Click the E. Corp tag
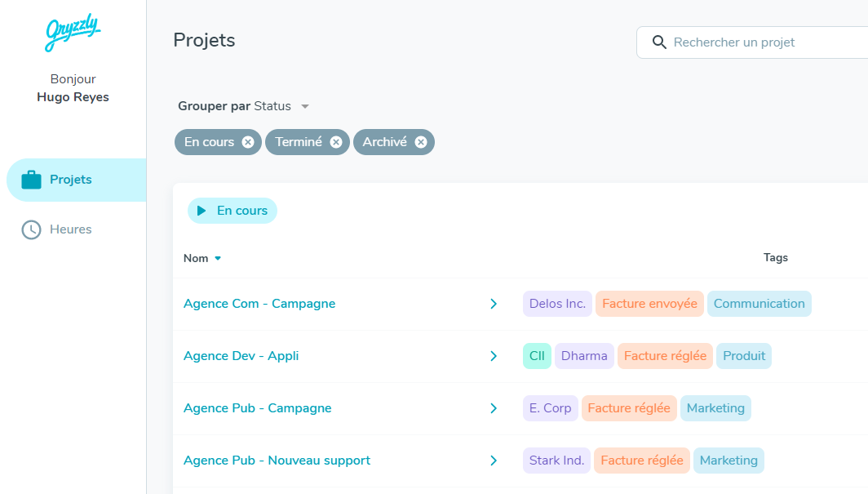The width and height of the screenshot is (868, 494). 550,408
